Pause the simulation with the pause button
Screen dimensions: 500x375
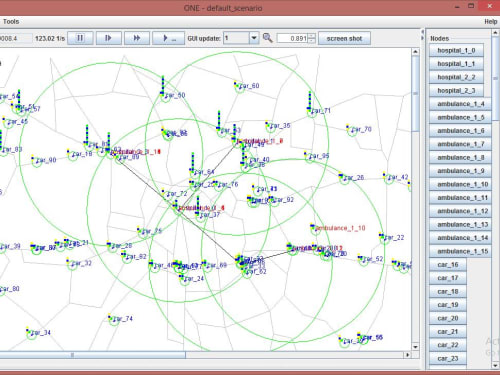point(80,38)
